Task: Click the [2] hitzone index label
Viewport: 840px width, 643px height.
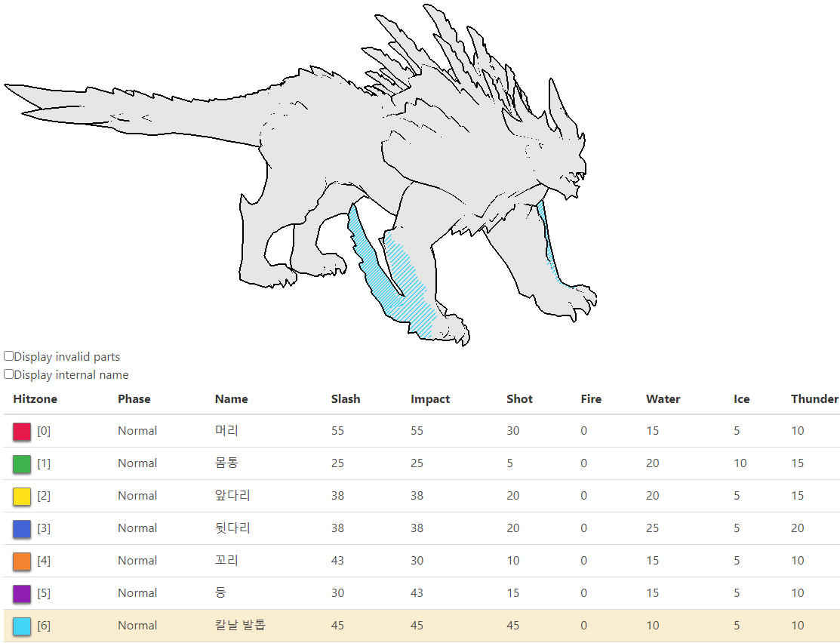Action: coord(44,496)
